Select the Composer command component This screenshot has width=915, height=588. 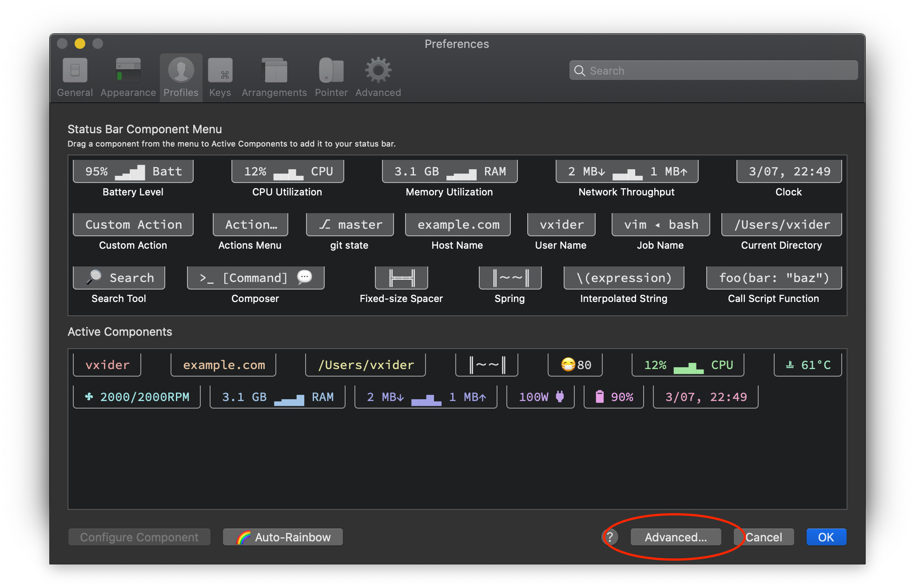click(x=255, y=278)
